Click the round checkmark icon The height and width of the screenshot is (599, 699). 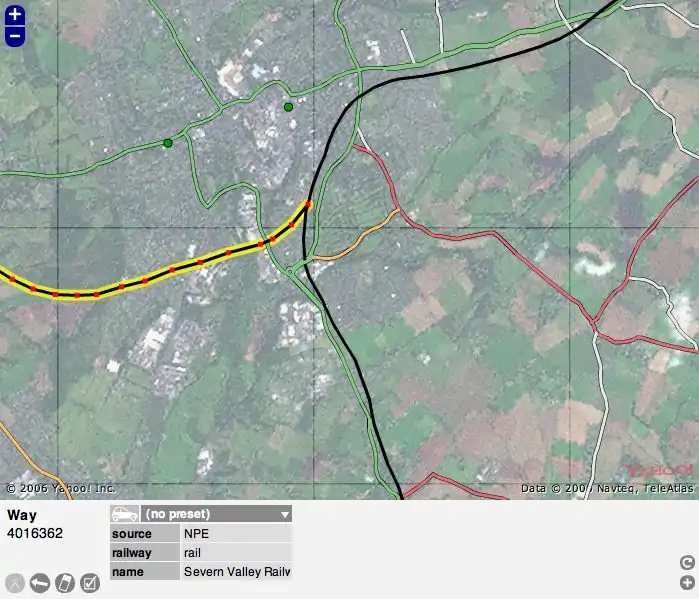[x=90, y=583]
